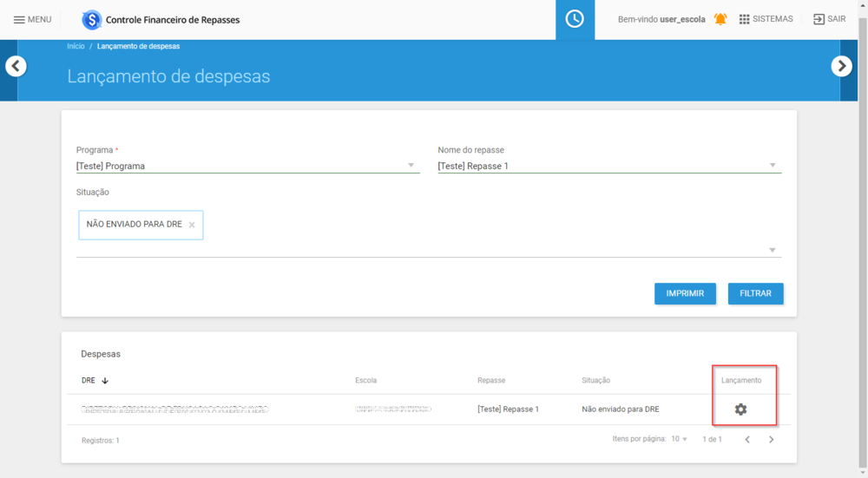Change items per page dropdown

point(680,439)
